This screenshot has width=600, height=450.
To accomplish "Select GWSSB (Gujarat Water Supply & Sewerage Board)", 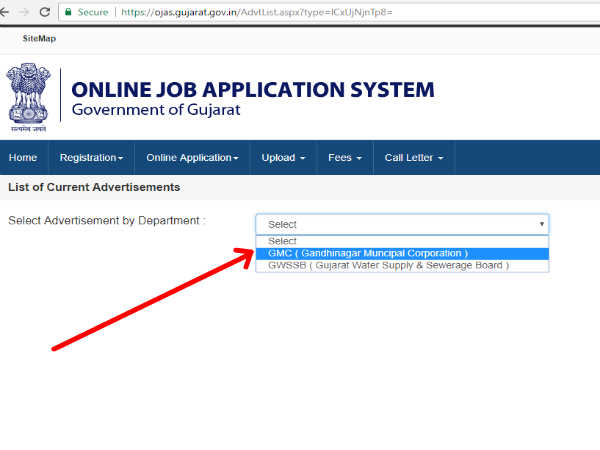I will [402, 265].
